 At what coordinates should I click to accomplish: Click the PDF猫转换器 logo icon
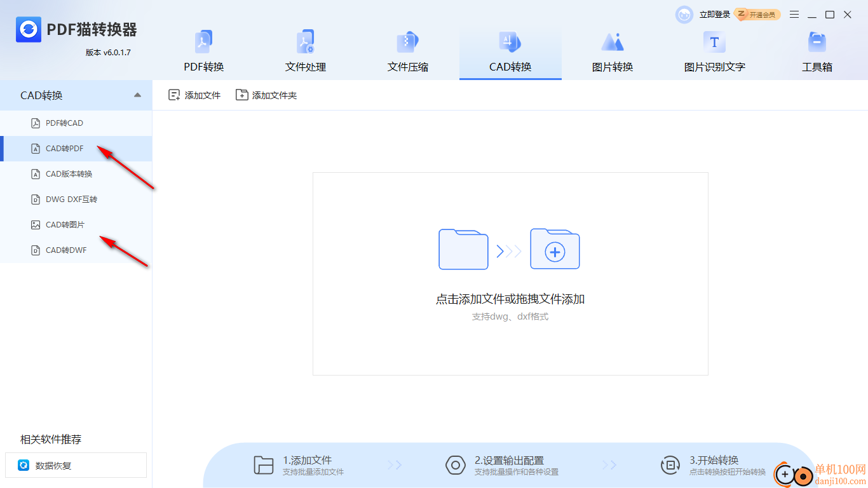point(29,29)
